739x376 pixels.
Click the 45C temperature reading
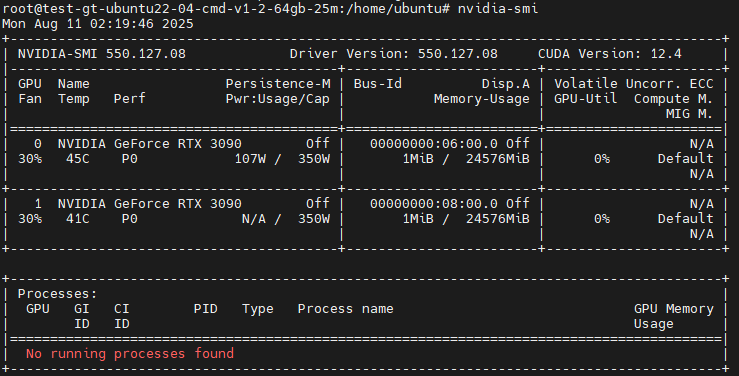(78, 159)
